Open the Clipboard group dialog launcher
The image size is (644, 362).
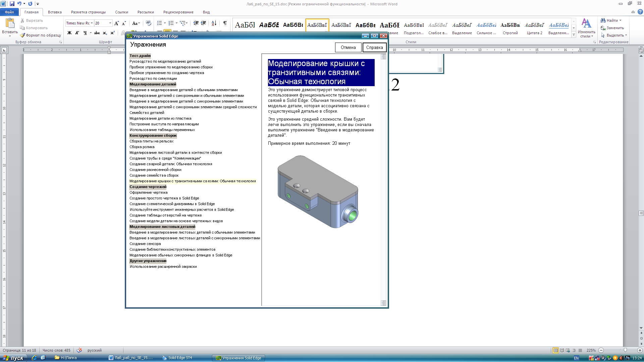click(x=61, y=42)
